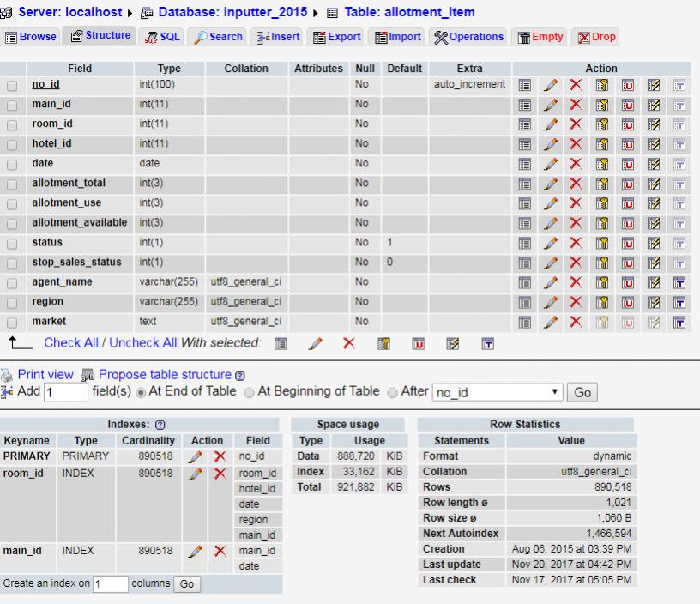
Task: Edit the main_id index with its pencil icon
Action: point(195,552)
